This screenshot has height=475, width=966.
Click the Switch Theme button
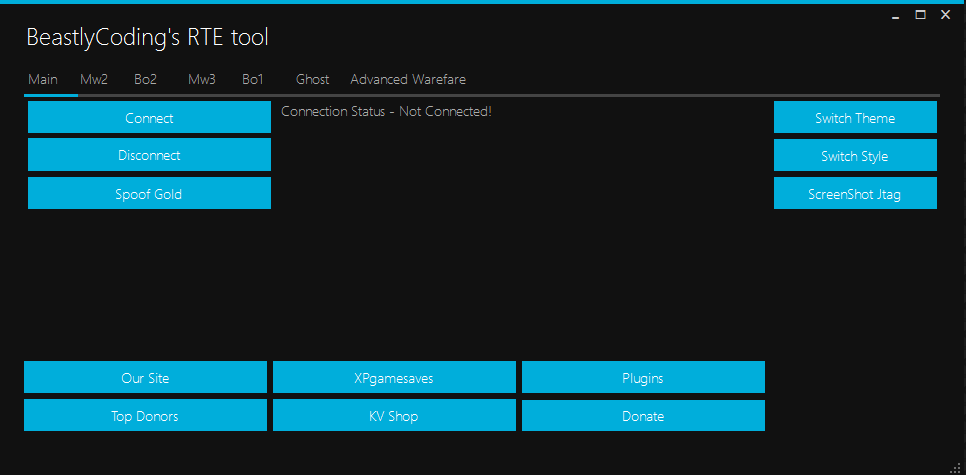(x=855, y=118)
